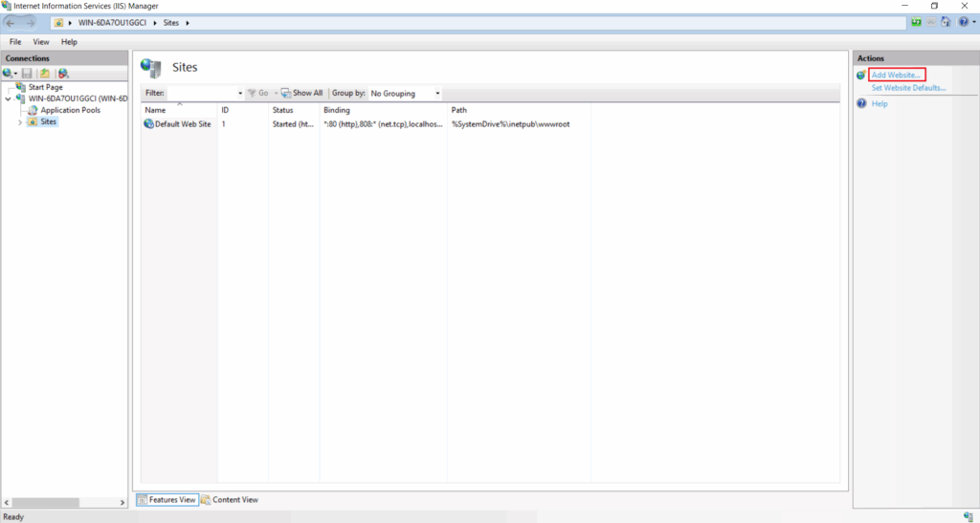Click the Create New Connection globe icon
Viewport: 980px width, 523px height.
point(9,74)
